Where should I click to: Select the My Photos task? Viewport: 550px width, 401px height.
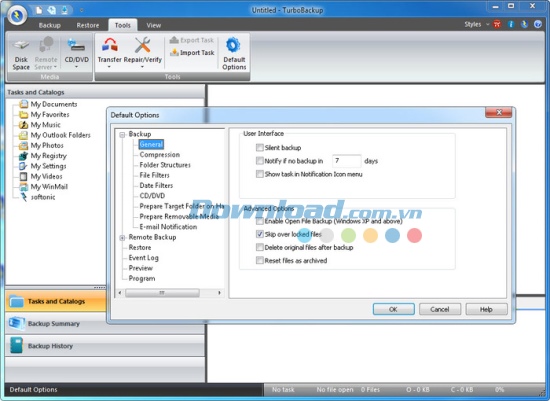pyautogui.click(x=41, y=145)
